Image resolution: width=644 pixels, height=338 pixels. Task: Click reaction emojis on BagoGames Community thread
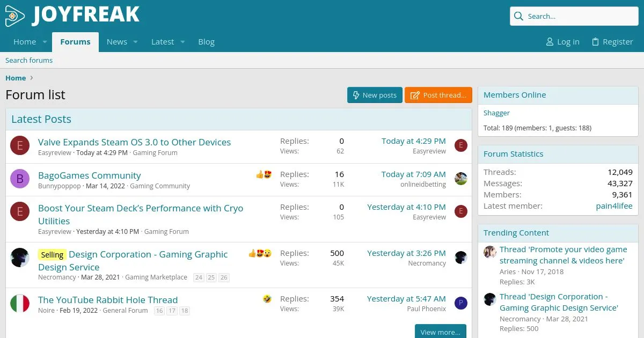(x=264, y=174)
